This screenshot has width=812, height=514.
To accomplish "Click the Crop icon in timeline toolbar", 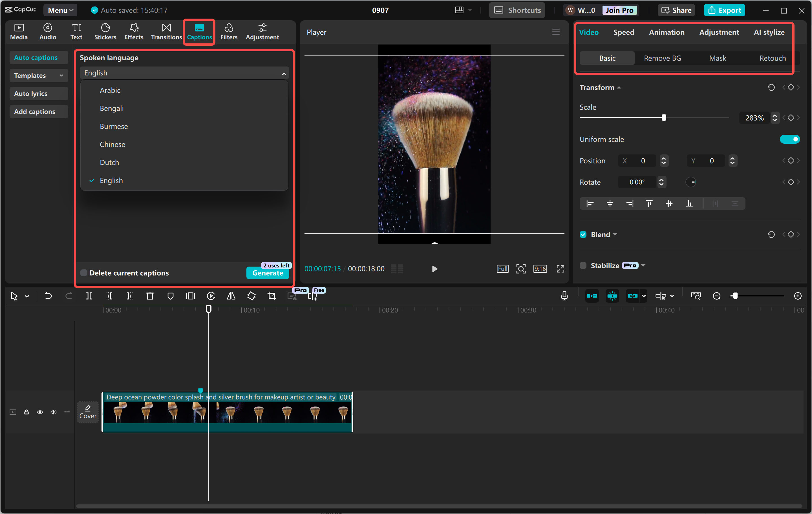I will (272, 296).
